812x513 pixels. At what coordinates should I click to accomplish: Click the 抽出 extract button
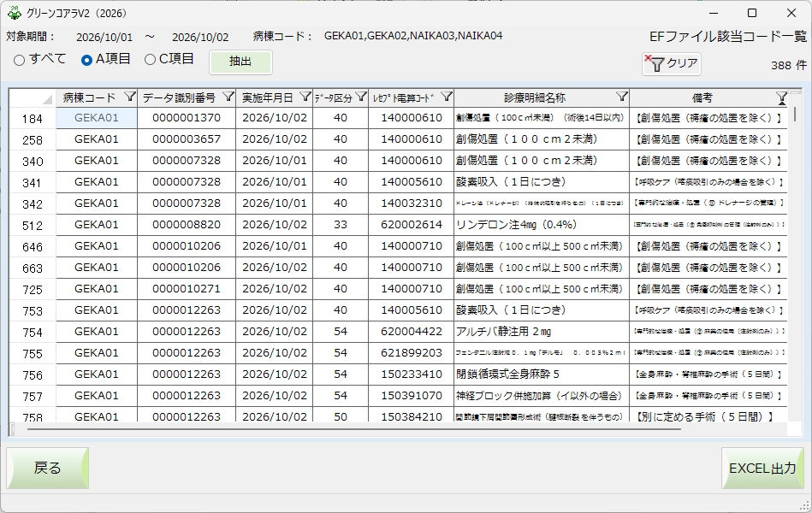coord(240,62)
